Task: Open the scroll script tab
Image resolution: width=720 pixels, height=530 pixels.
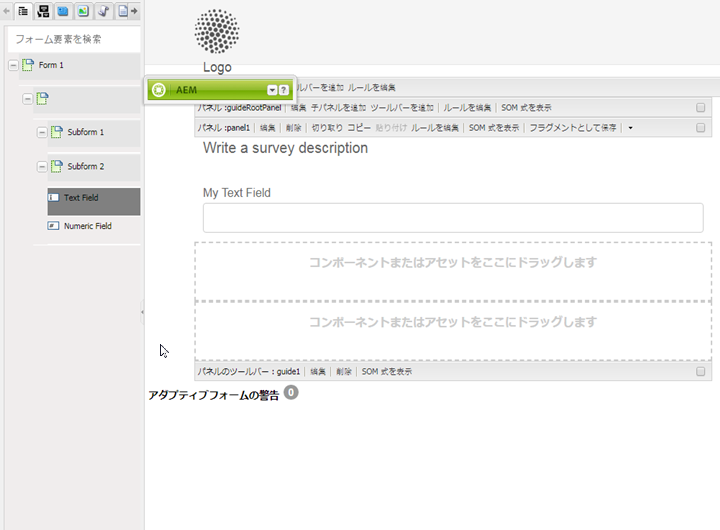Action: (x=103, y=11)
